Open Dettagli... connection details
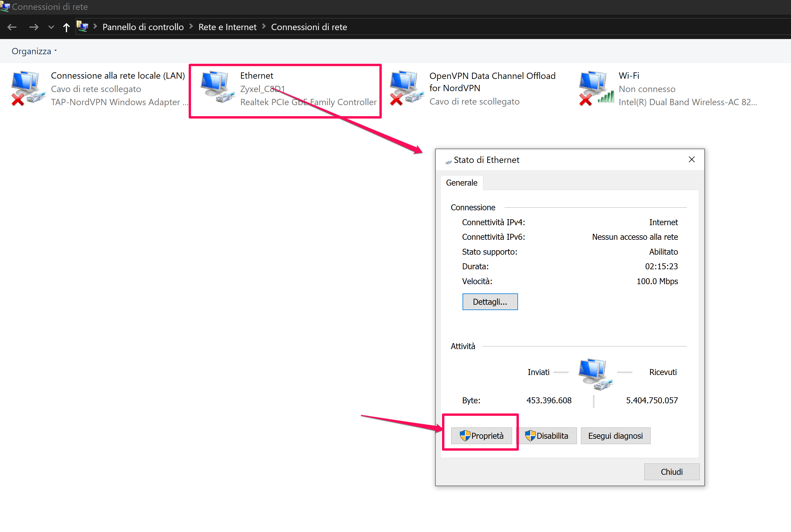 pyautogui.click(x=490, y=302)
